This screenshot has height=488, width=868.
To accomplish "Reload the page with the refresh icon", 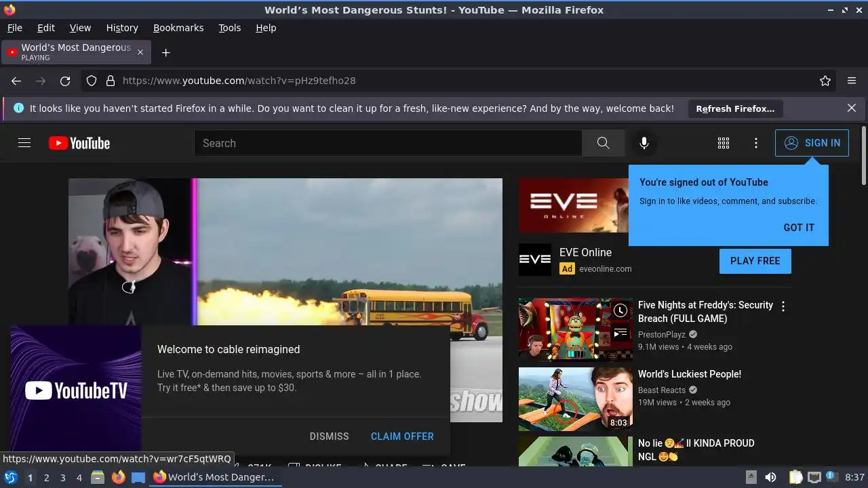I will tap(65, 81).
